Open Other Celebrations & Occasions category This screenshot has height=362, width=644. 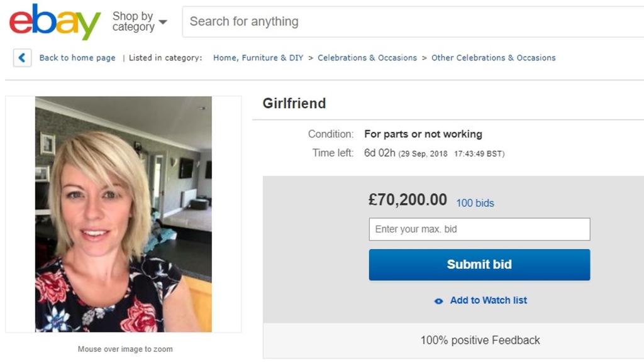tap(494, 57)
